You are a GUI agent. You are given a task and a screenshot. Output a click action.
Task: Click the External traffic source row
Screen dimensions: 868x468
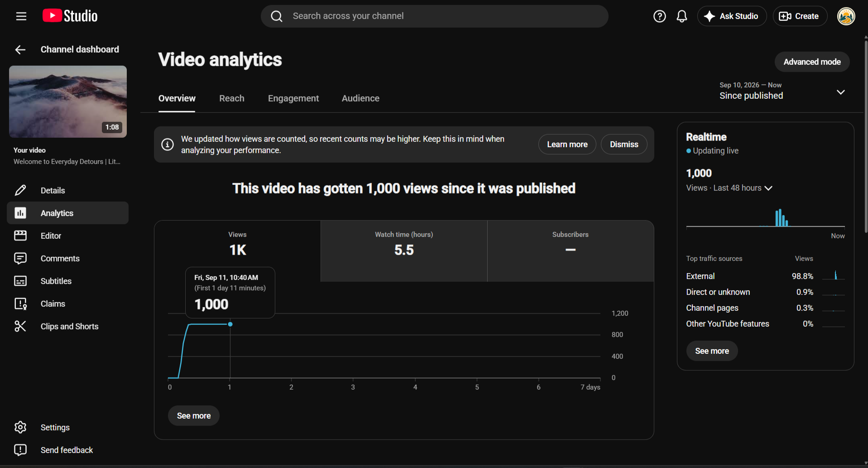tap(765, 276)
